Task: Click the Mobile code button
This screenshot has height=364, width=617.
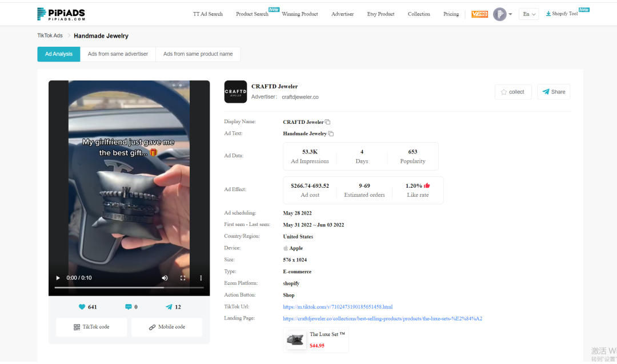Action: pyautogui.click(x=167, y=327)
